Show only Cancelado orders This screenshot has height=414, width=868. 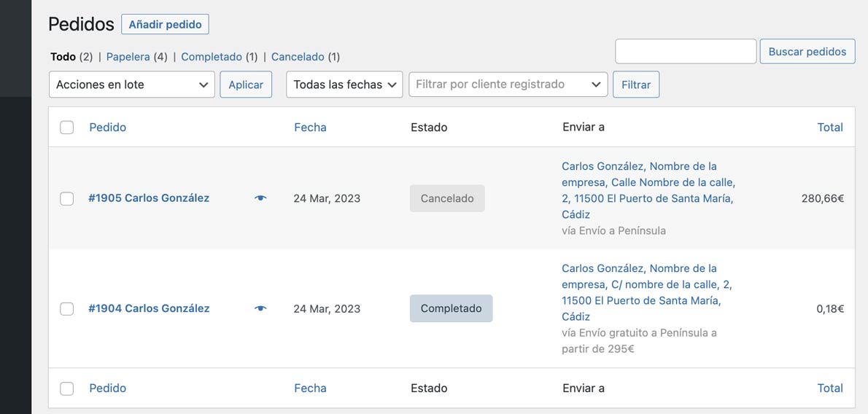point(298,57)
